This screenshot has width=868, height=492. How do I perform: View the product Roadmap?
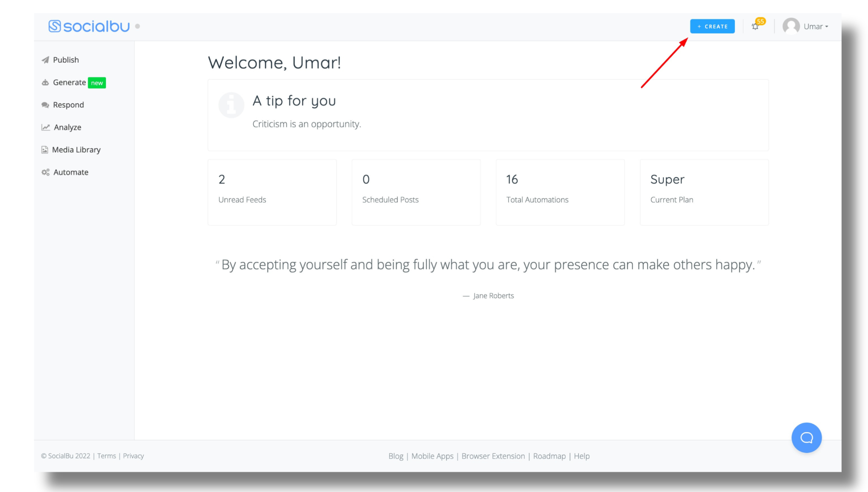[x=549, y=456]
